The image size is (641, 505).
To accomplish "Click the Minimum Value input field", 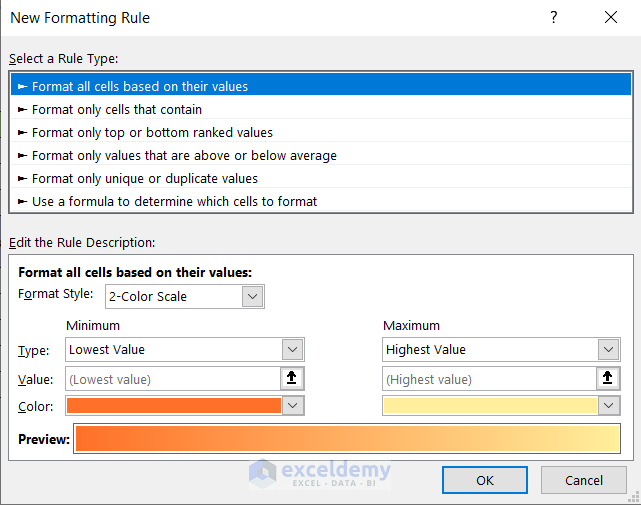I will point(172,378).
